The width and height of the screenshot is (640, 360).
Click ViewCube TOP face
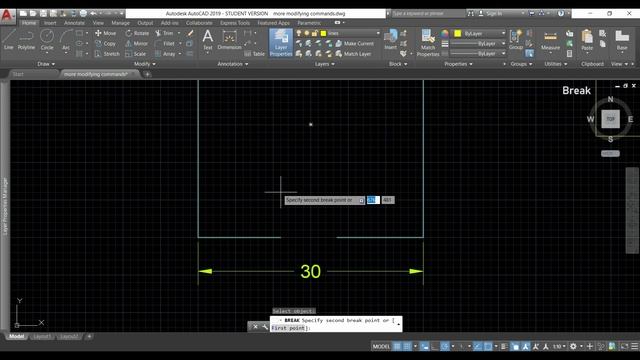[x=610, y=119]
